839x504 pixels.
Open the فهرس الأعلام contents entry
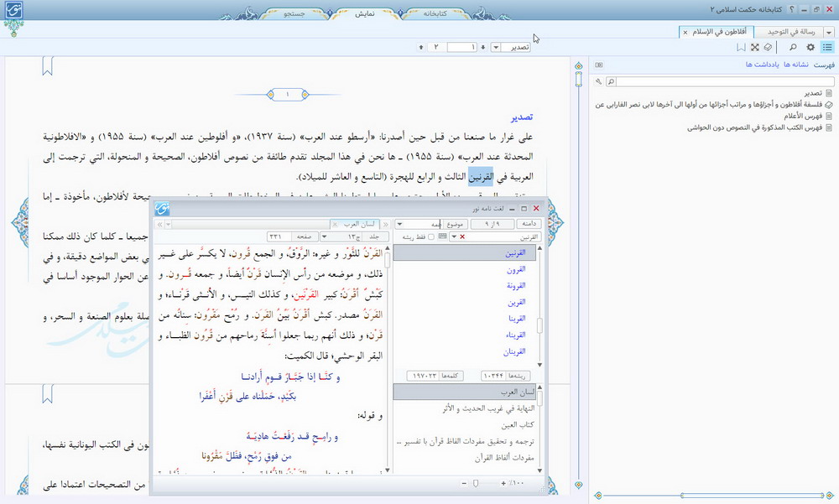(803, 116)
